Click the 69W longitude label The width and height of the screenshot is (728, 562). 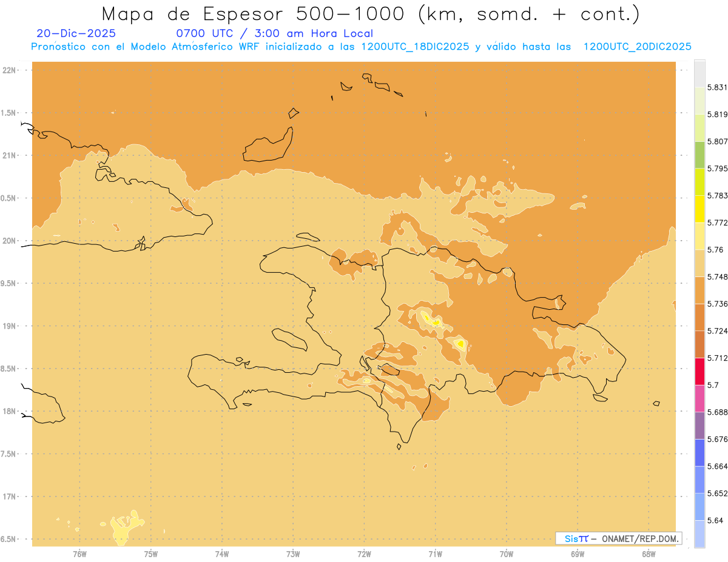click(578, 554)
